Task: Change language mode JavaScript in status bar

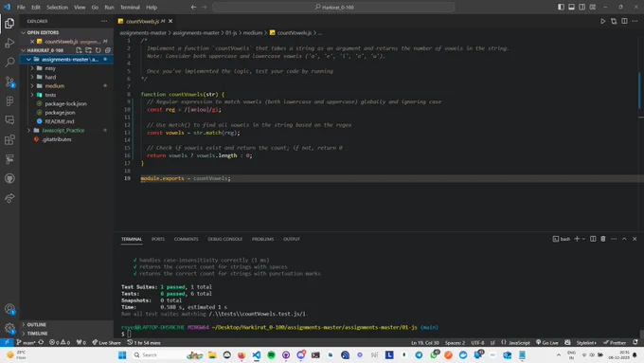Action: tap(519, 342)
